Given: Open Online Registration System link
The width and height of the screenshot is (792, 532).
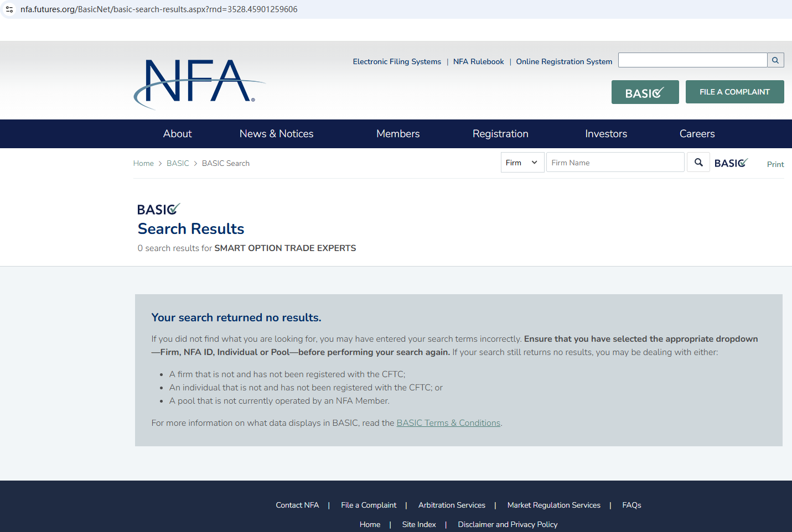Looking at the screenshot, I should (564, 61).
